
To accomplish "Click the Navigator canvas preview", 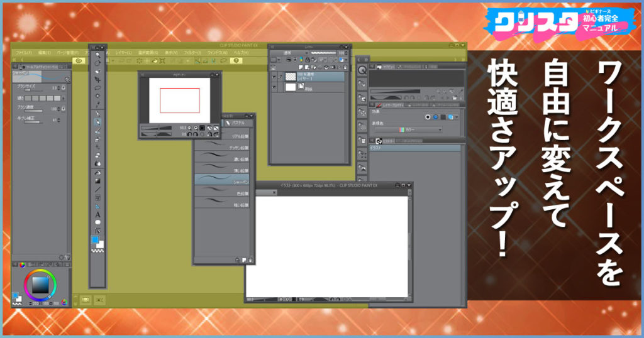I will click(x=179, y=100).
